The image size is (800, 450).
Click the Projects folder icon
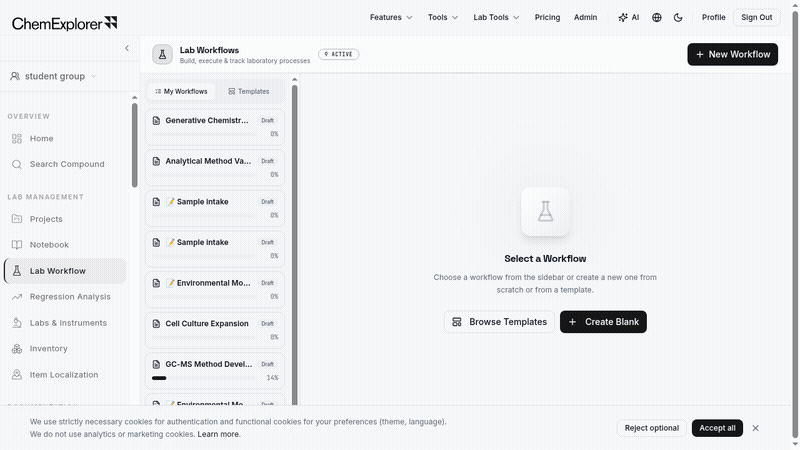click(x=17, y=219)
